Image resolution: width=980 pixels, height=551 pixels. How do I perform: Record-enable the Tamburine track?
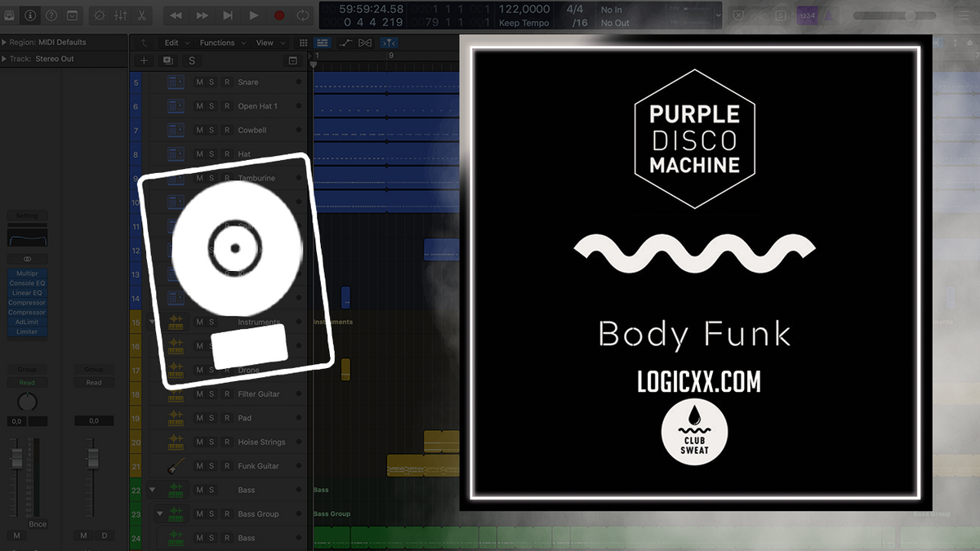(x=227, y=178)
